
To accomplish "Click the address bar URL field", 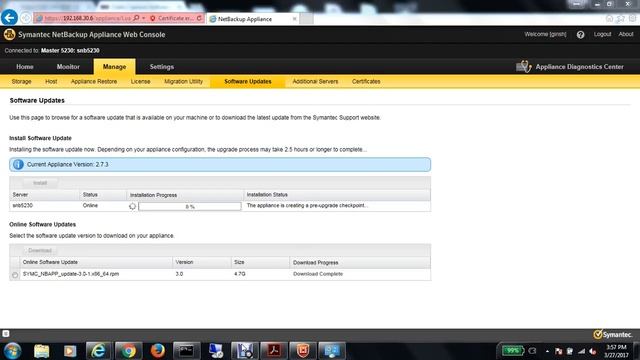I will coord(87,18).
